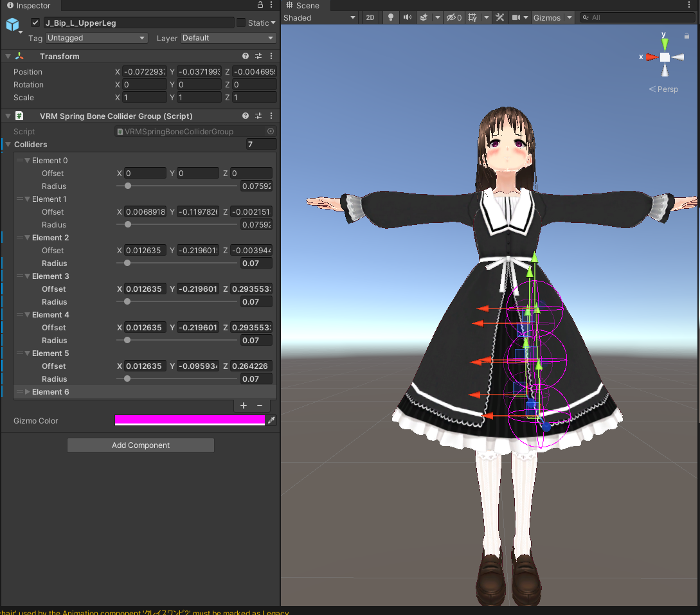This screenshot has width=700, height=615.
Task: Enable the J_Bip_L_UpperLeg active checkbox
Action: pyautogui.click(x=35, y=22)
